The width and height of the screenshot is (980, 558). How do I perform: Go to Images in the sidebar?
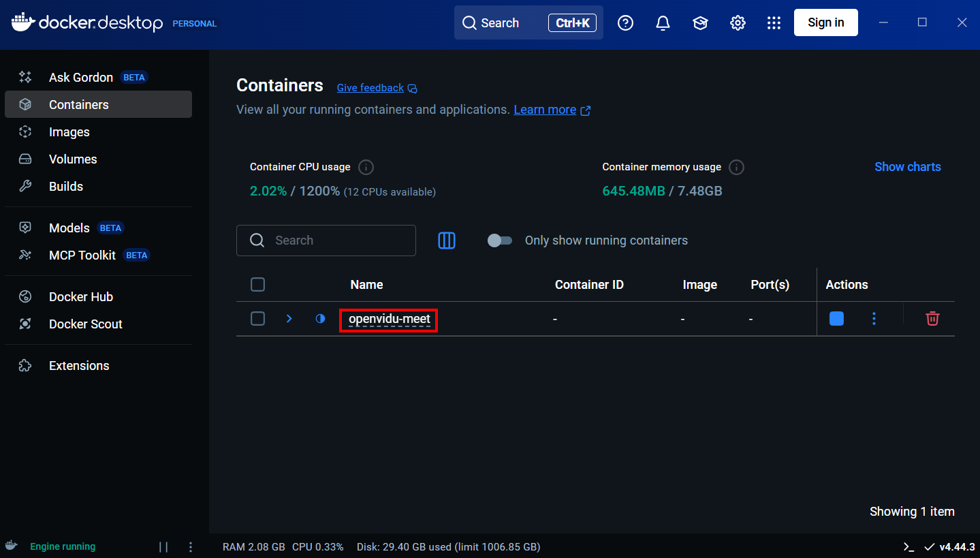[x=69, y=132]
